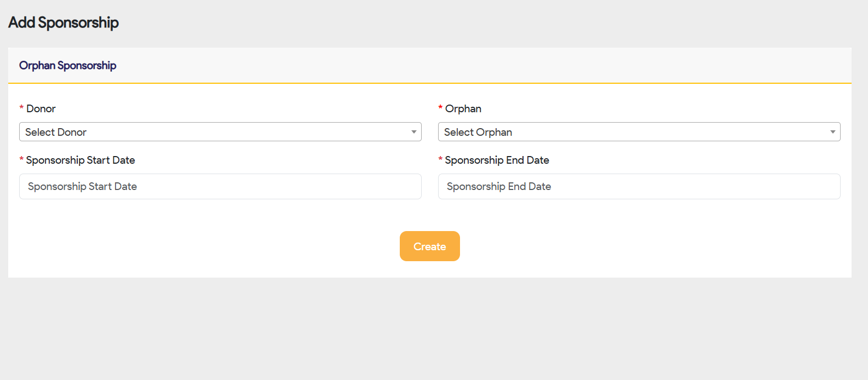Click the Orphan Sponsorship panel header
This screenshot has width=868, height=380.
[x=68, y=66]
